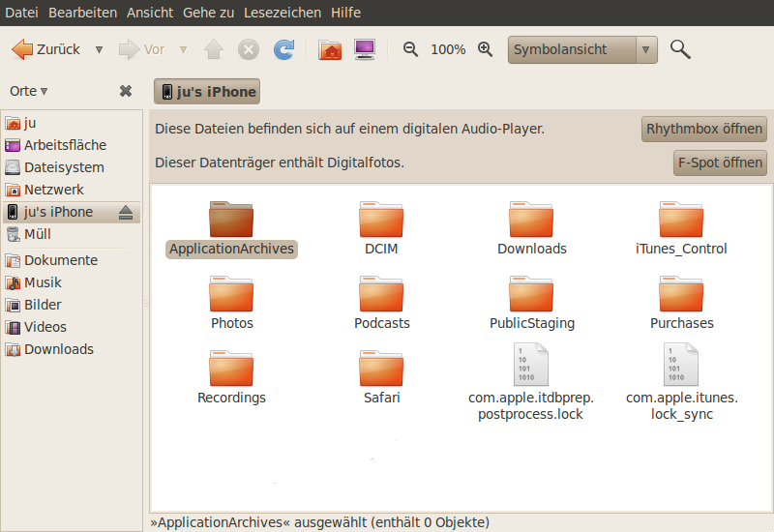The image size is (774, 532).
Task: Expand the Orte sidebar selector
Action: point(29,91)
